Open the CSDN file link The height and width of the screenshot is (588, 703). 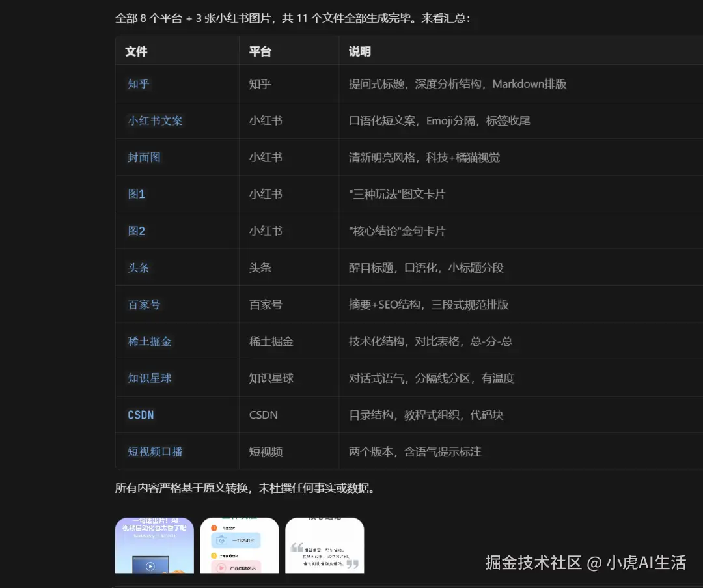[141, 415]
